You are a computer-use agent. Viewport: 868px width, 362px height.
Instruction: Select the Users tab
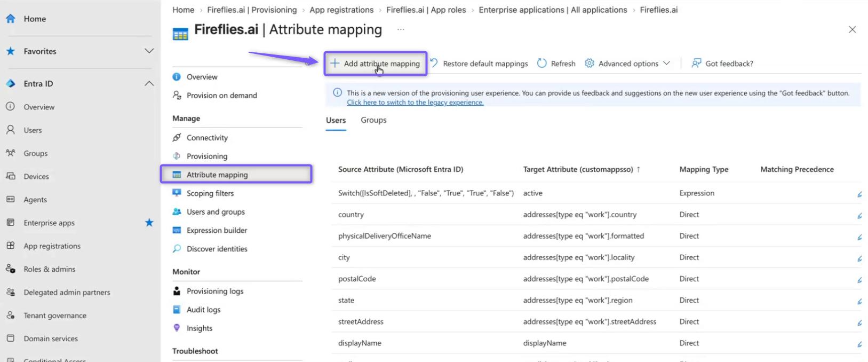pyautogui.click(x=336, y=120)
